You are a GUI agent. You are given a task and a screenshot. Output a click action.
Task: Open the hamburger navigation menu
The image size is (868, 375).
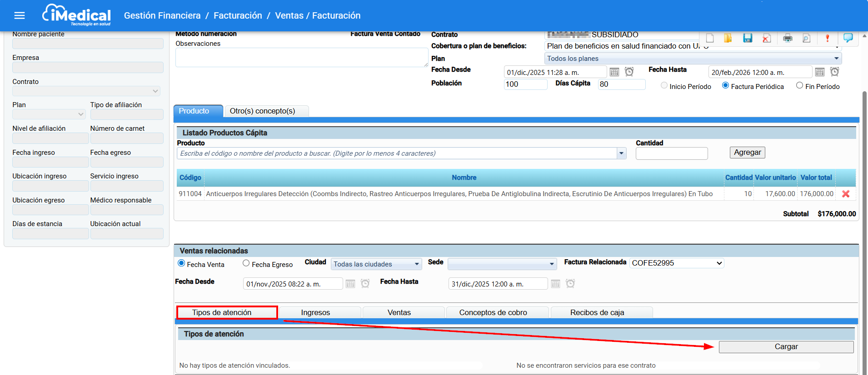(20, 15)
